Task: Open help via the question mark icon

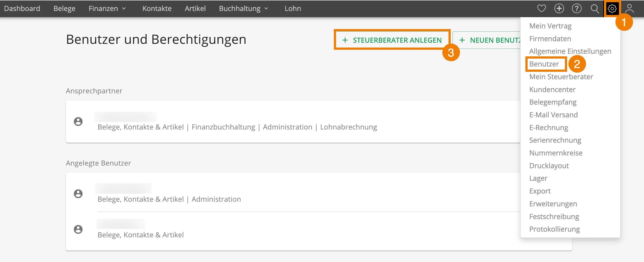Action: pos(577,8)
